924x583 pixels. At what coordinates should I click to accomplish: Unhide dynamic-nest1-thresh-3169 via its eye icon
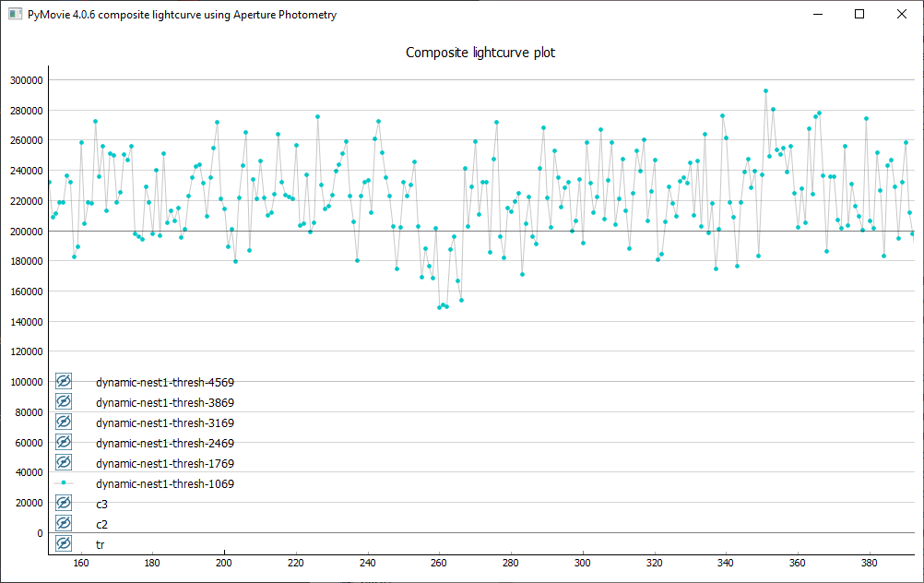tap(64, 422)
